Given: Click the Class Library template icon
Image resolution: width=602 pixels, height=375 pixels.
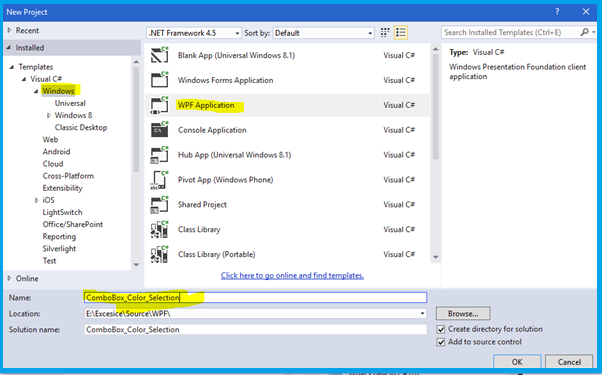Looking at the screenshot, I should click(159, 230).
